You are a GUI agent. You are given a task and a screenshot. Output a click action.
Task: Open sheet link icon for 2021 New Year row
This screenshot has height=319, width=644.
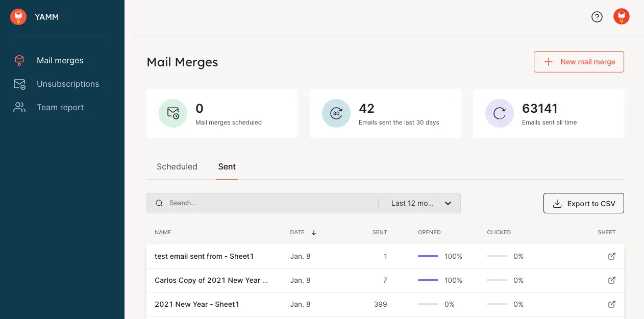[612, 304]
